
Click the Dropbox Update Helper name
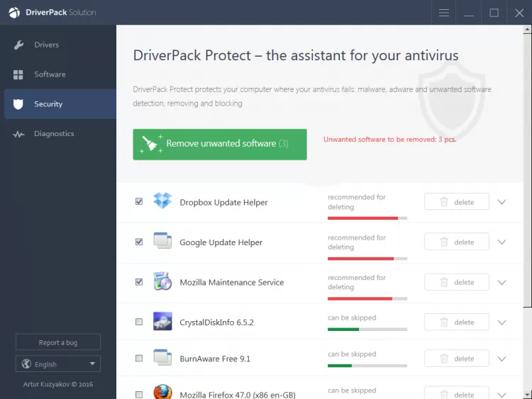(223, 203)
